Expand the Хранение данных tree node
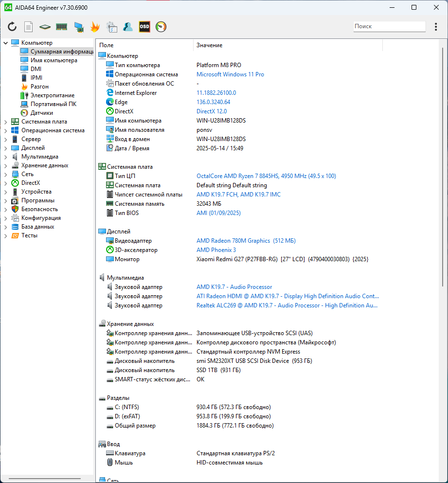 point(6,165)
